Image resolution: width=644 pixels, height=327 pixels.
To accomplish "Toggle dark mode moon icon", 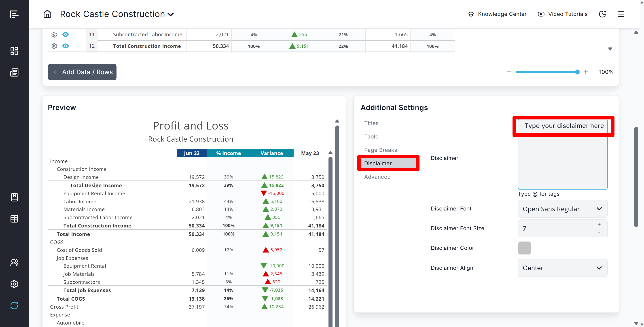I will (x=602, y=14).
